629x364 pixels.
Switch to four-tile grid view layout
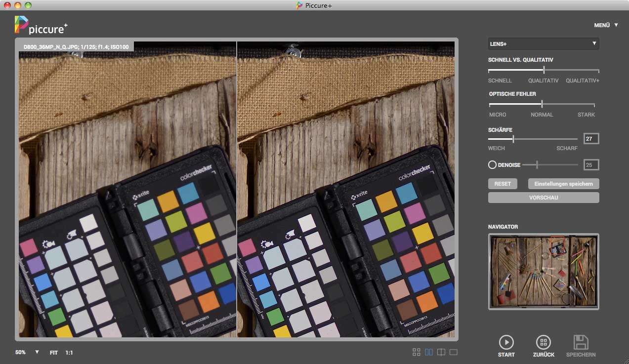(x=417, y=352)
